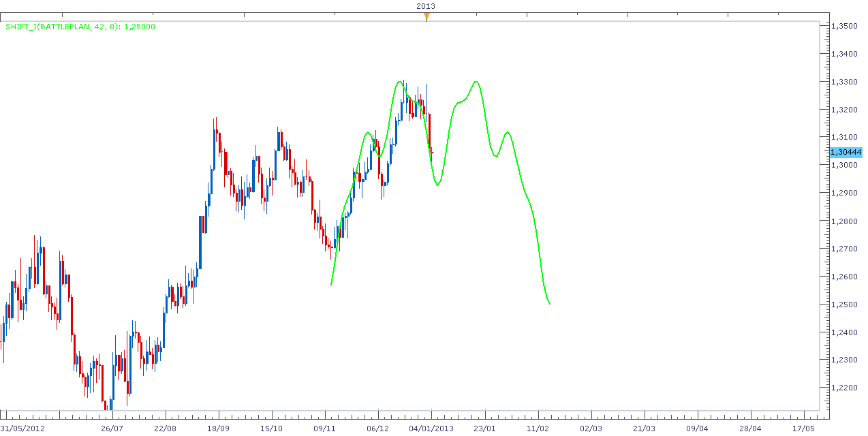This screenshot has height=436, width=868.
Task: Click the 1,3100 price axis label
Action: click(846, 138)
